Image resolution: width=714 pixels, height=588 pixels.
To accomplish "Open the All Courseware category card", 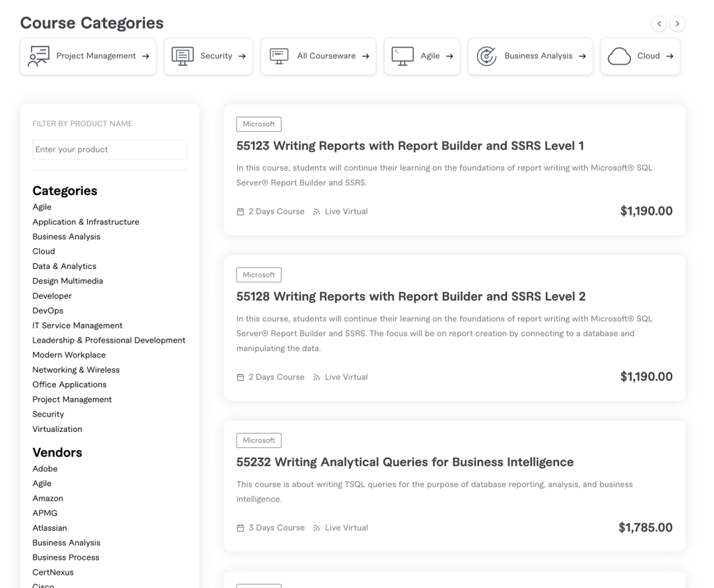I will [318, 56].
